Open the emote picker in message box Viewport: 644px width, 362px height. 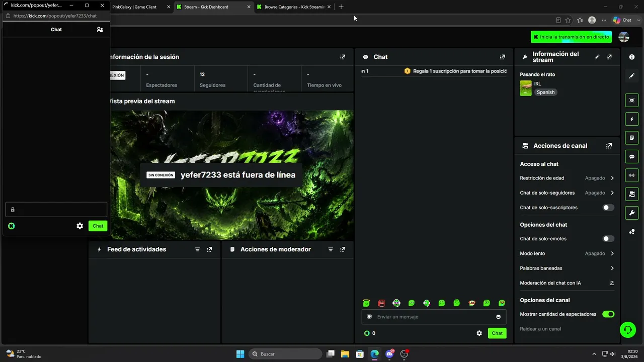click(x=499, y=317)
